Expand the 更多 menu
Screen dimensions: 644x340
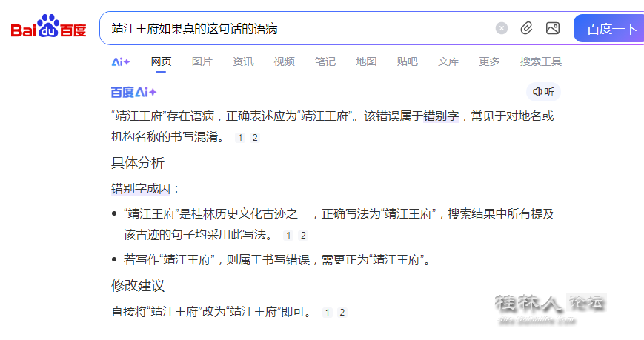point(489,61)
